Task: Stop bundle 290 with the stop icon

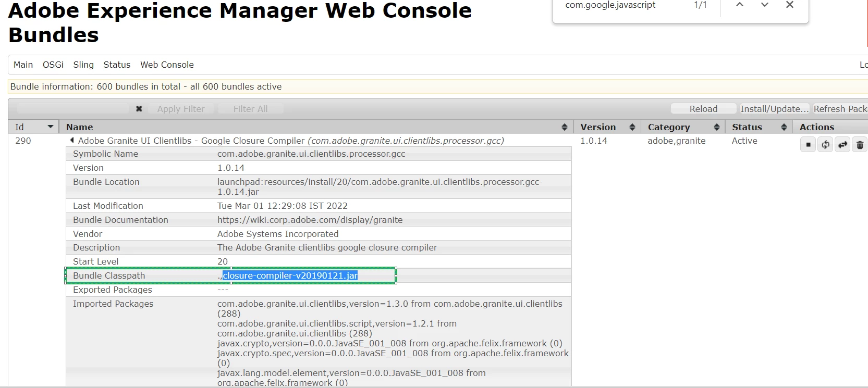Action: [x=808, y=145]
